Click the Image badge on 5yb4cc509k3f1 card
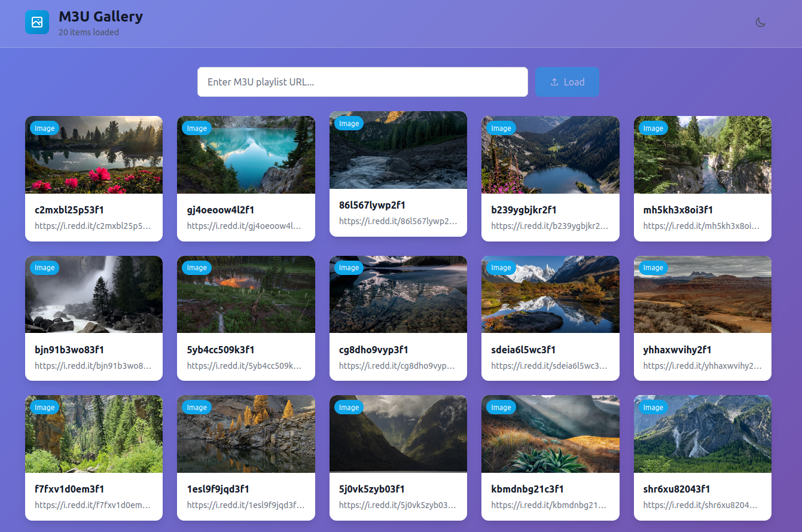Viewport: 802px width, 532px height. [196, 268]
